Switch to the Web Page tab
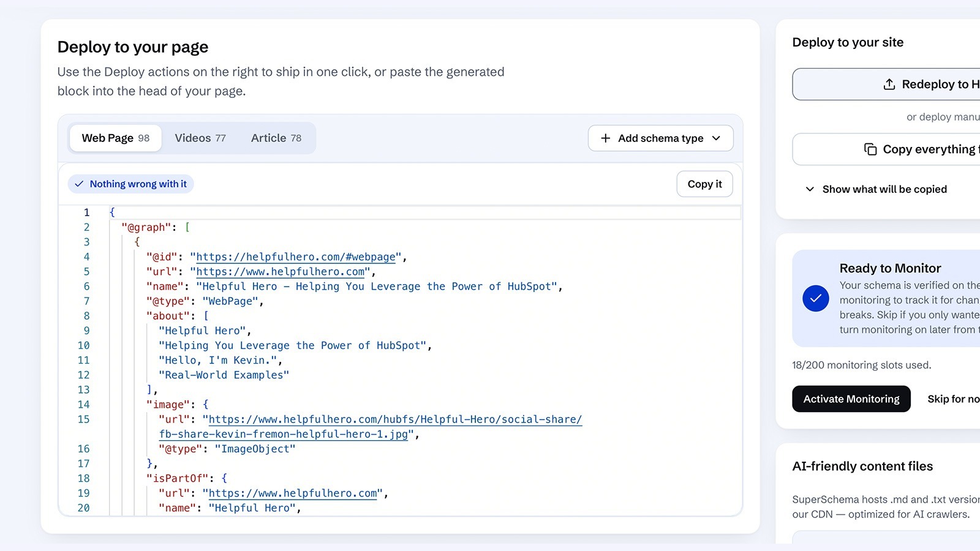980x551 pixels. [115, 138]
